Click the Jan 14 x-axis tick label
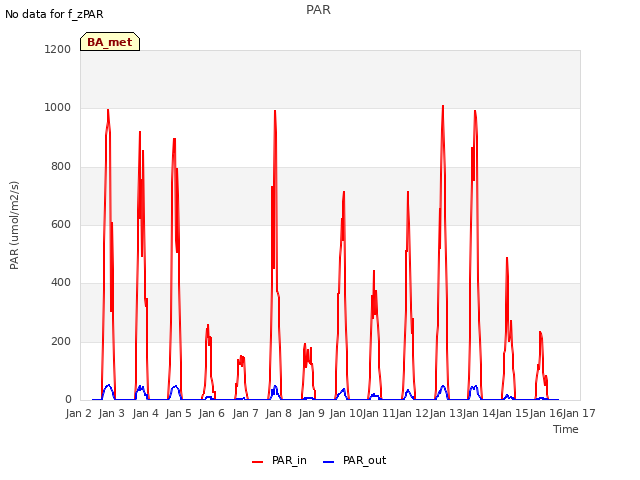The image size is (640, 480). [x=479, y=413]
